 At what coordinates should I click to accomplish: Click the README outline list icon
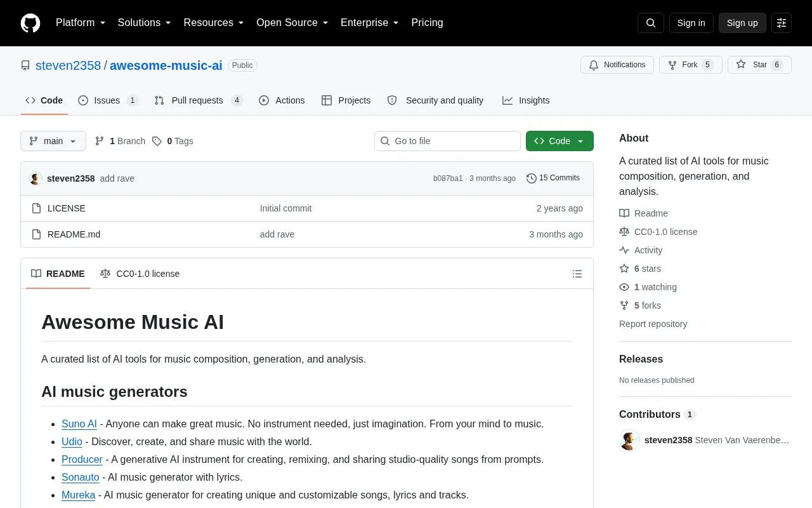pyautogui.click(x=577, y=274)
